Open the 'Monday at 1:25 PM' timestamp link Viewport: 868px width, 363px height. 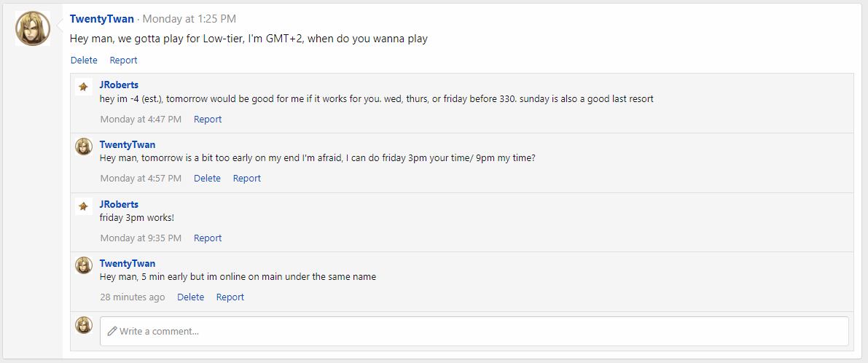189,19
